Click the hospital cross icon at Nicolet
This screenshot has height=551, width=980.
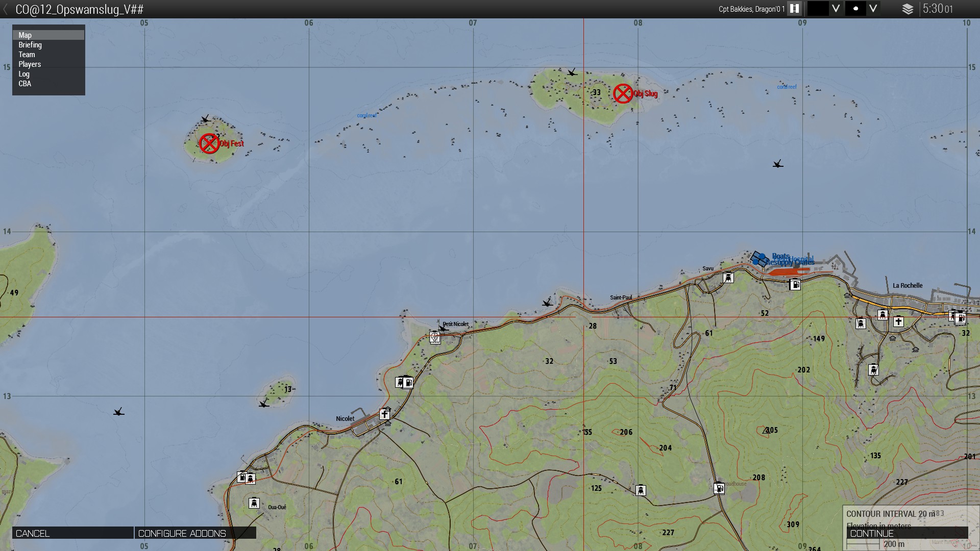coord(384,414)
